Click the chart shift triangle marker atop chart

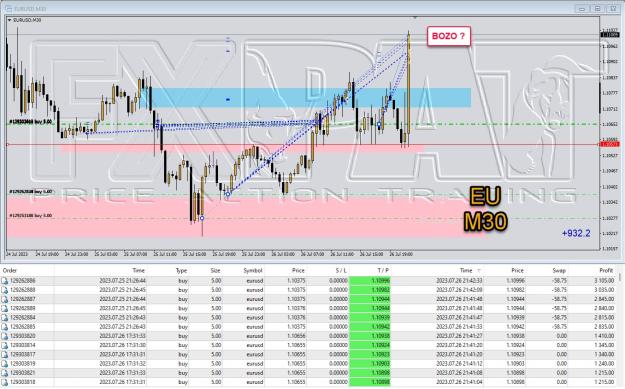(415, 18)
